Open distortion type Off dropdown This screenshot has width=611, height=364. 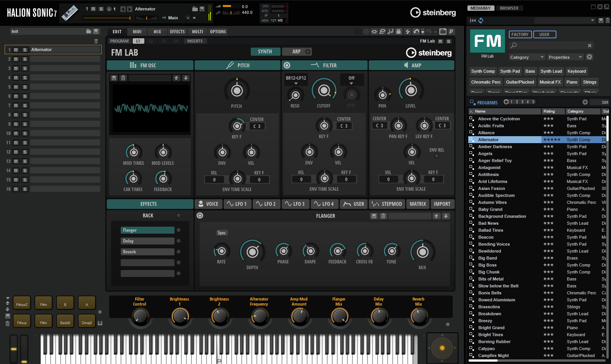pyautogui.click(x=351, y=80)
